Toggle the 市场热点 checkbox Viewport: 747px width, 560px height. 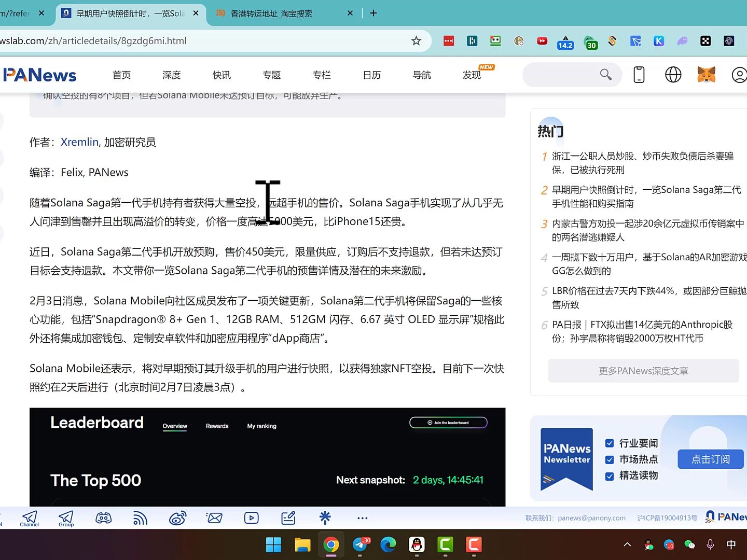[610, 459]
